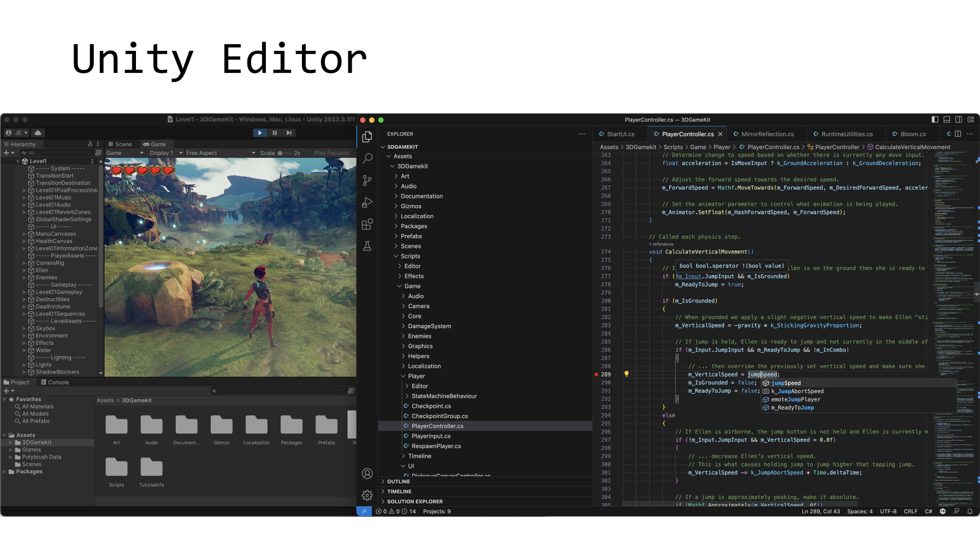The width and height of the screenshot is (980, 551).
Task: Click the breakpoint dot on line 289
Action: pyautogui.click(x=596, y=374)
